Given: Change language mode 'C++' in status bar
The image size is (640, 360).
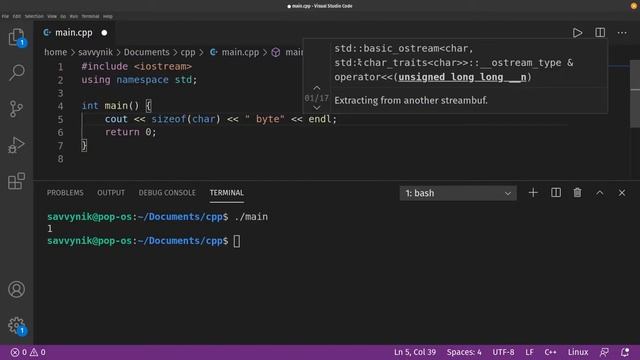Looking at the screenshot, I should (550, 352).
